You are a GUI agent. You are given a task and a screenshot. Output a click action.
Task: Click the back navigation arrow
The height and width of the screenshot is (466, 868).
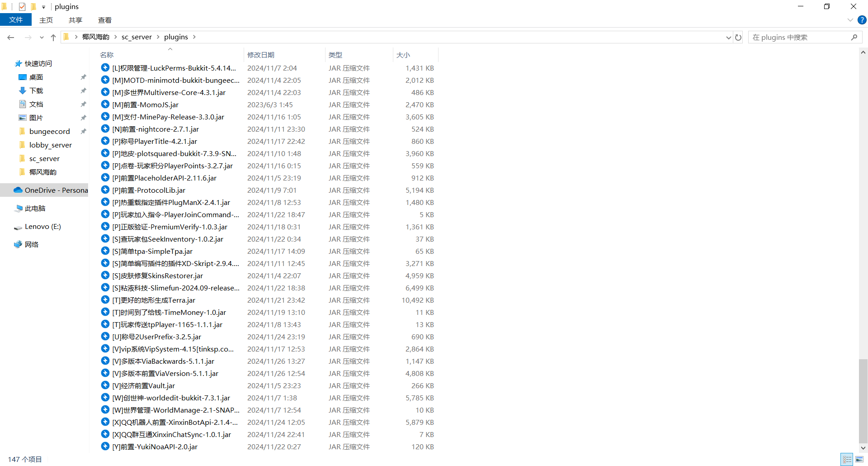[x=11, y=38]
